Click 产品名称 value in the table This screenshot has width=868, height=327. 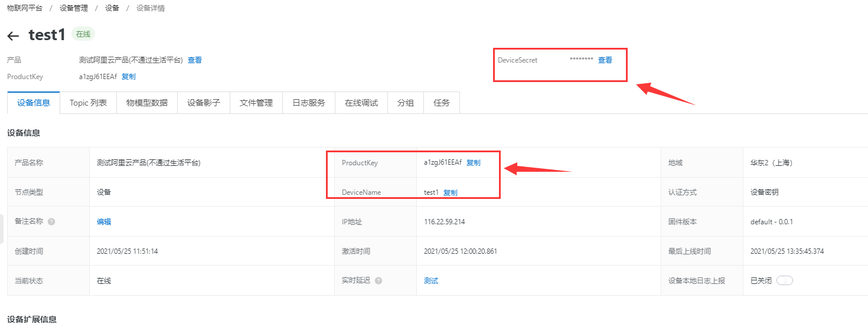coord(149,163)
